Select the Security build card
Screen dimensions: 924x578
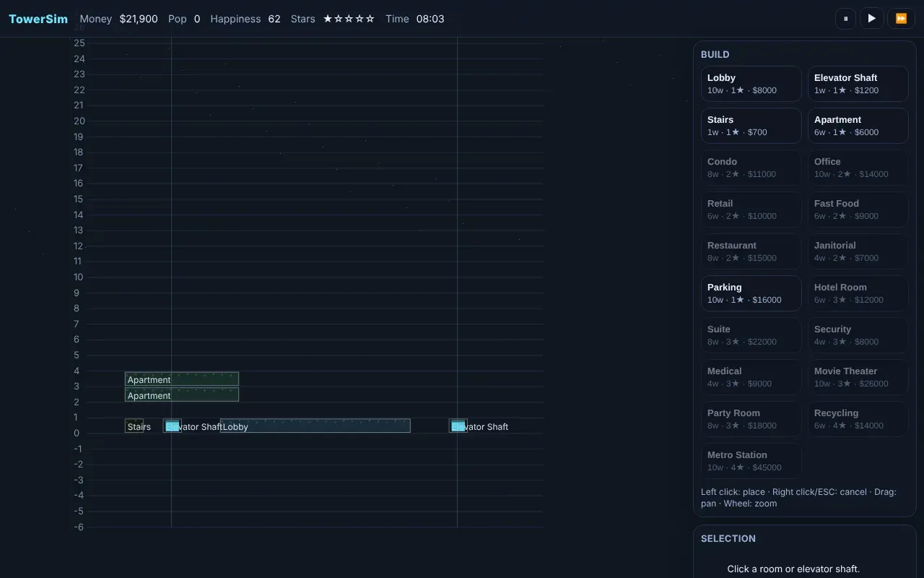[858, 335]
